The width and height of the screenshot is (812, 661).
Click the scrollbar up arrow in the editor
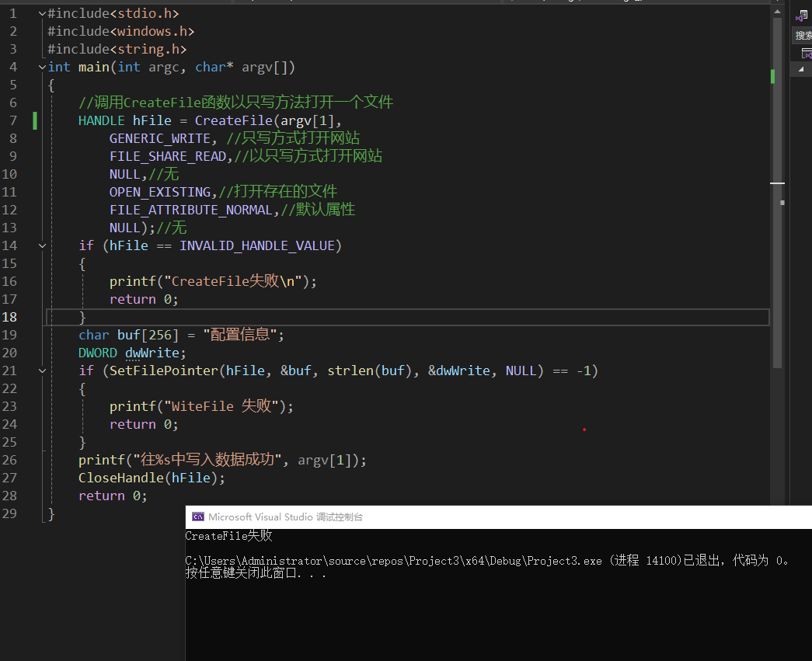[778, 11]
